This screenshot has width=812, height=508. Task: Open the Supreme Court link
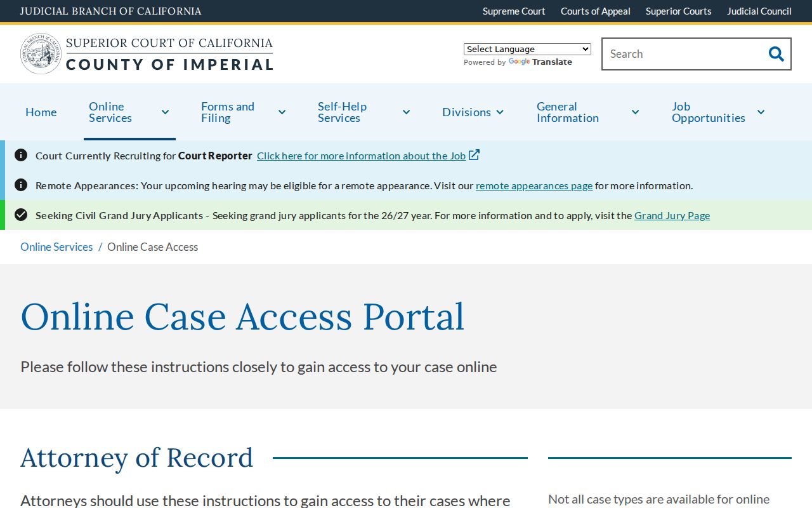514,11
